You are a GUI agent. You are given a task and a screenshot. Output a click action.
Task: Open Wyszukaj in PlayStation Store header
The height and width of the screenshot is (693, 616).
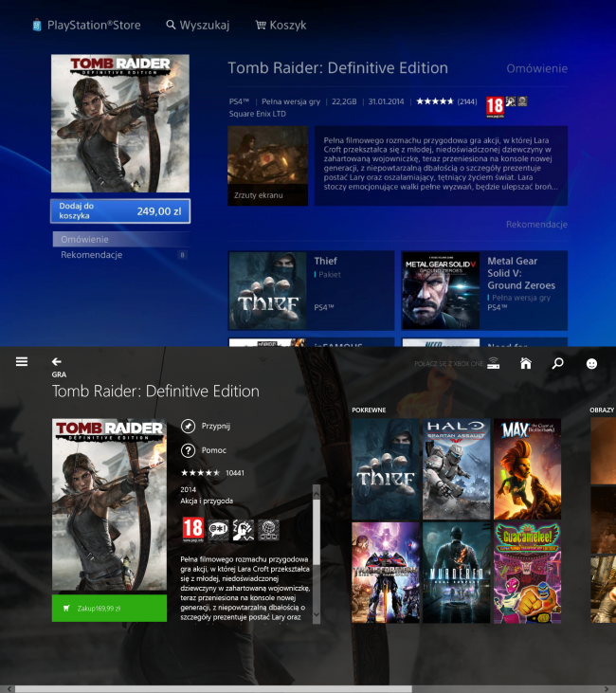click(x=198, y=25)
